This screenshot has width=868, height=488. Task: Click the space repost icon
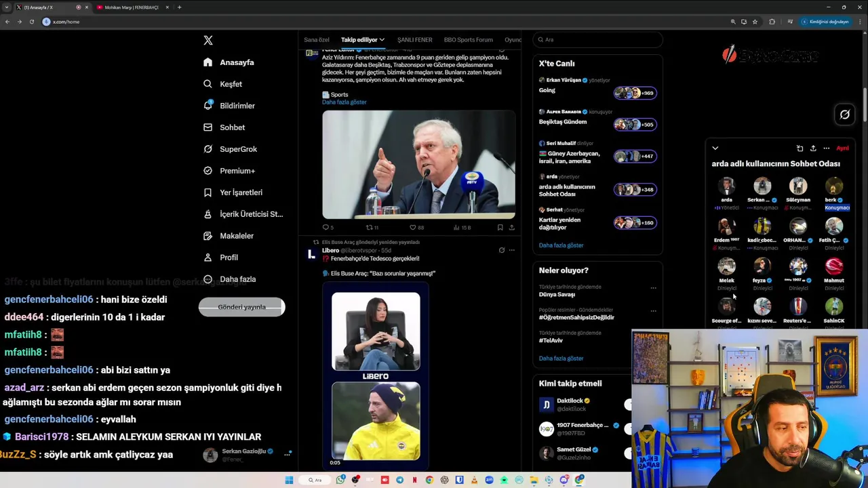[800, 148]
